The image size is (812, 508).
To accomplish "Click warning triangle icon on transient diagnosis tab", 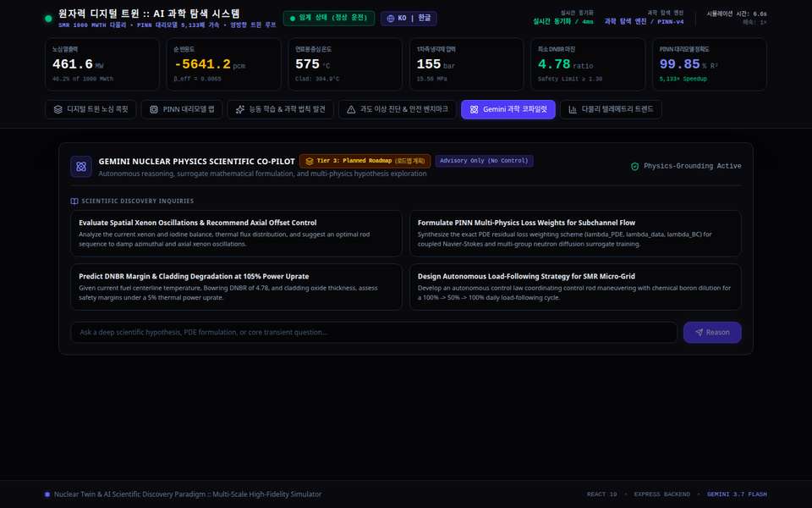I will click(351, 109).
